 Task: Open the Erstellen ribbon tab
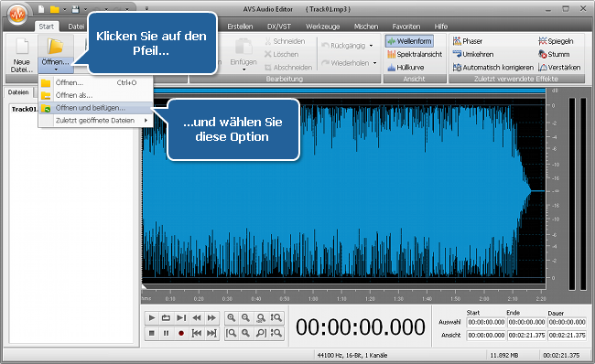240,27
